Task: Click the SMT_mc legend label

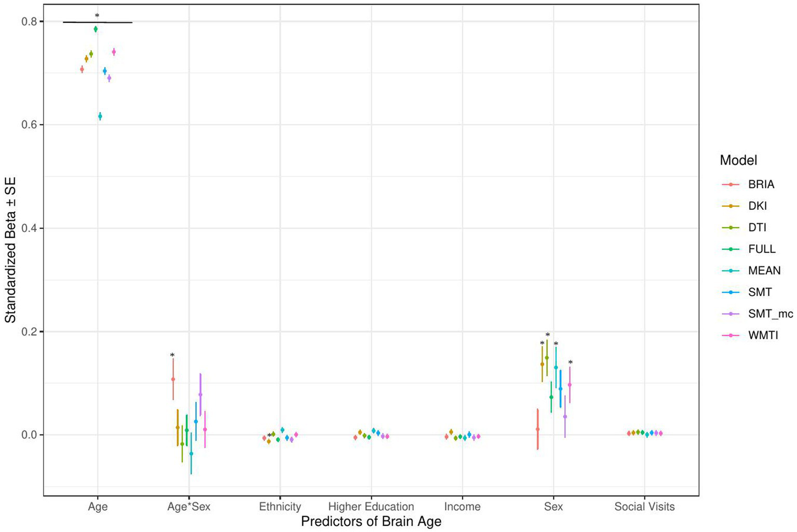Action: pyautogui.click(x=770, y=313)
